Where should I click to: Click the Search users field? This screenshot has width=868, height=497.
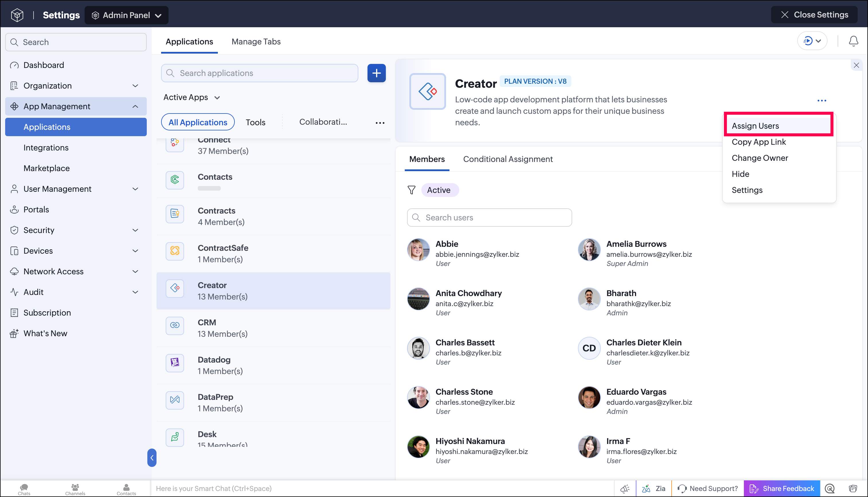pos(489,218)
